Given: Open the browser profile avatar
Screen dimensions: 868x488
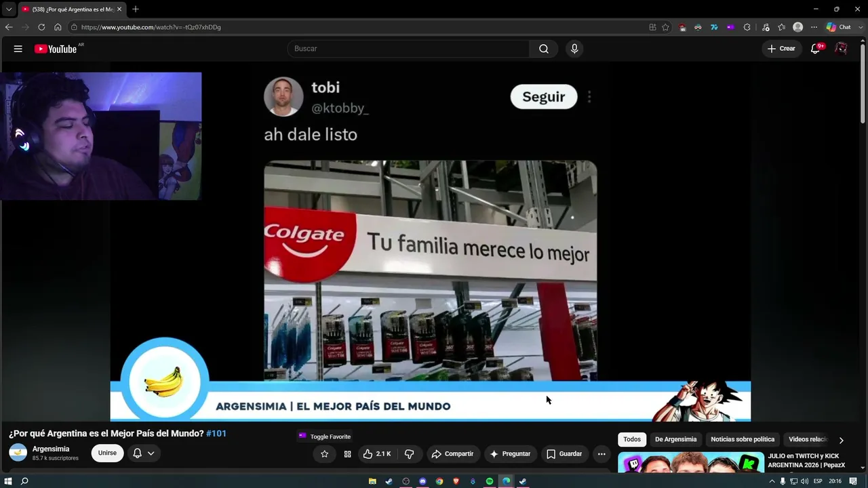Looking at the screenshot, I should pos(798,27).
